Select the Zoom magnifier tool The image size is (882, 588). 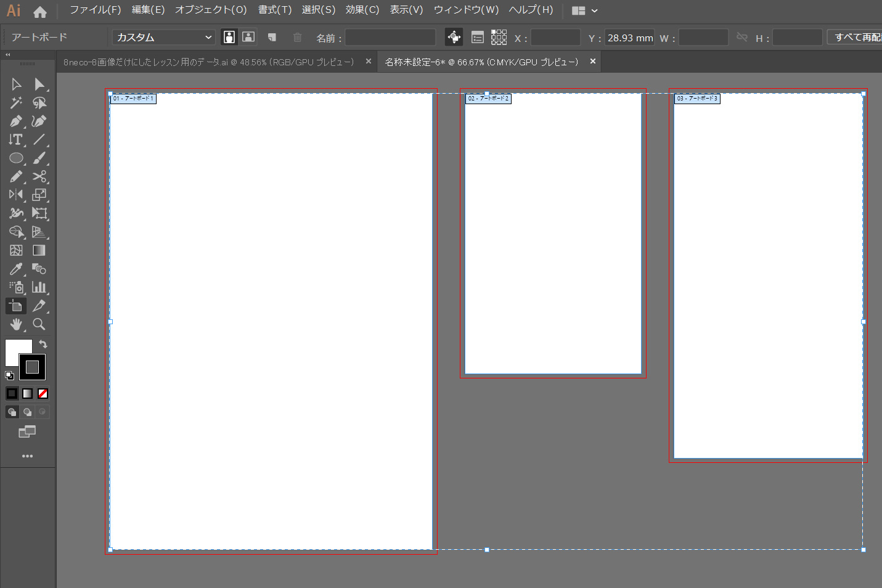point(39,324)
